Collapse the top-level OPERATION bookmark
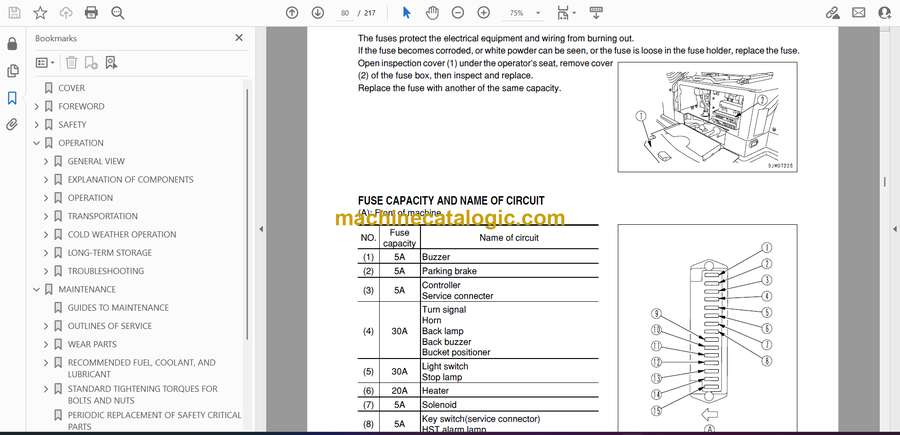Screen dimensions: 900x435 pos(37,143)
